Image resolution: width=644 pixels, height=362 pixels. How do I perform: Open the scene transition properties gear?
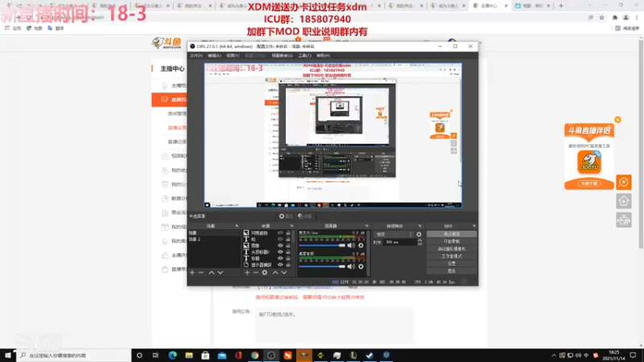pos(419,234)
